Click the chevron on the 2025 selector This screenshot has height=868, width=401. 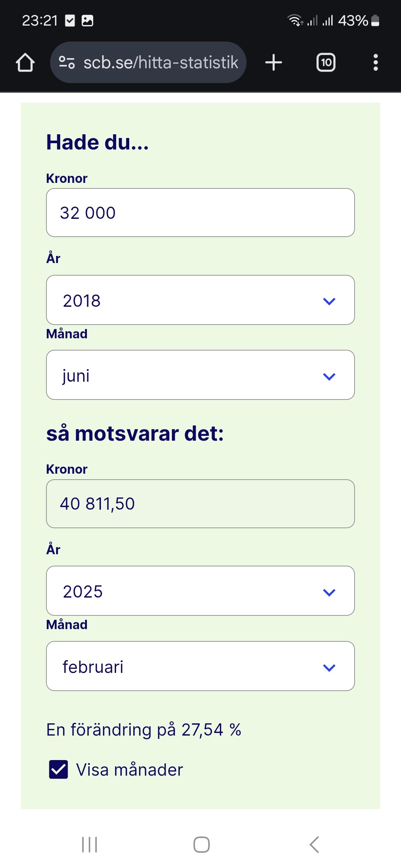[x=329, y=592]
